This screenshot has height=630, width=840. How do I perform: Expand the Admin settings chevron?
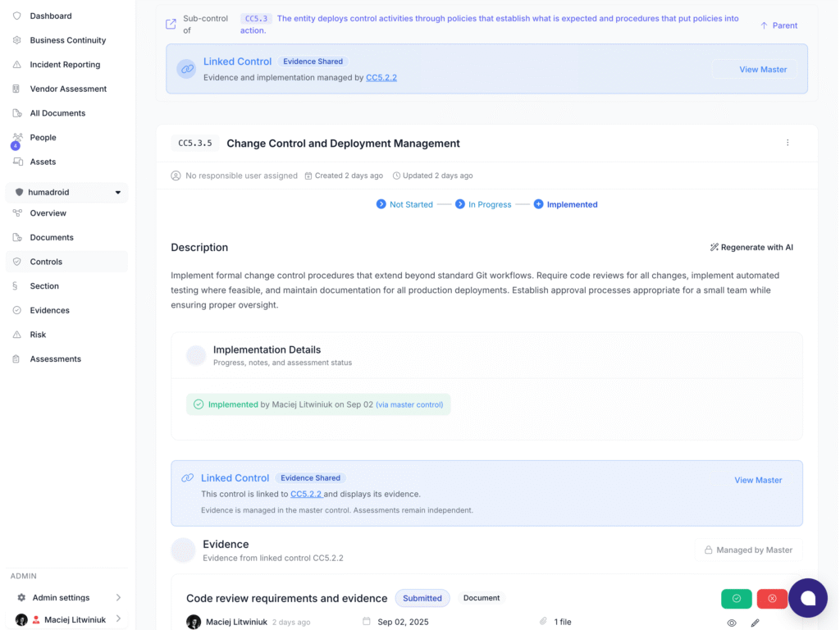tap(118, 597)
